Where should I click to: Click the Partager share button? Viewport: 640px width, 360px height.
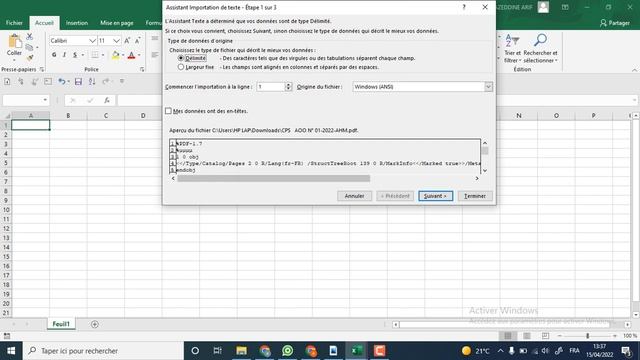[x=615, y=23]
